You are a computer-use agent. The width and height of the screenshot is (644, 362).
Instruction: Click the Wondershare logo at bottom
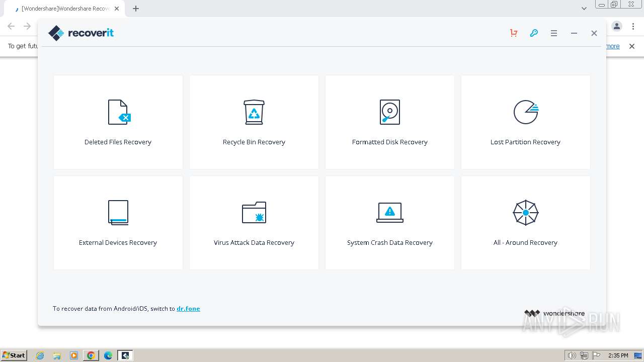pos(554,313)
